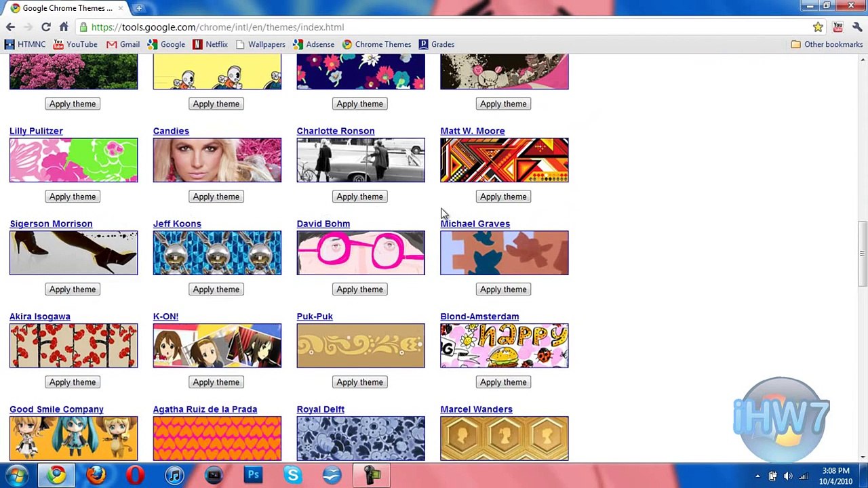Go back with the browser back arrow

point(10,27)
